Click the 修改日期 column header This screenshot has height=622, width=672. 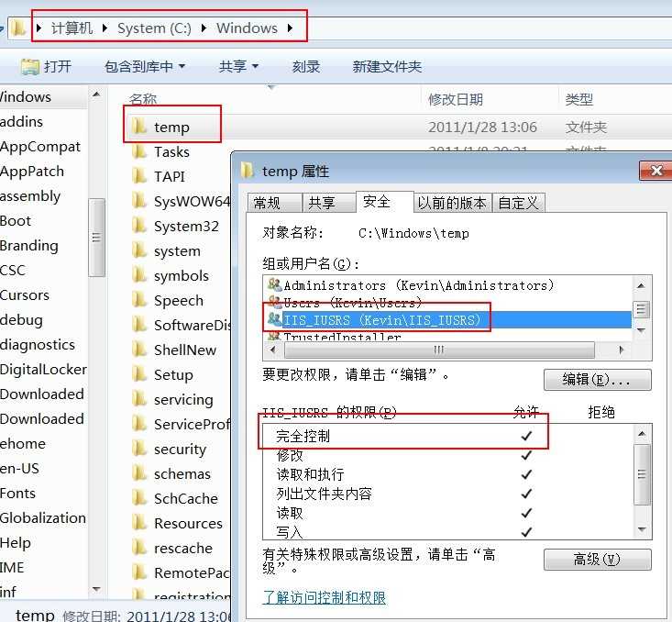pyautogui.click(x=455, y=99)
